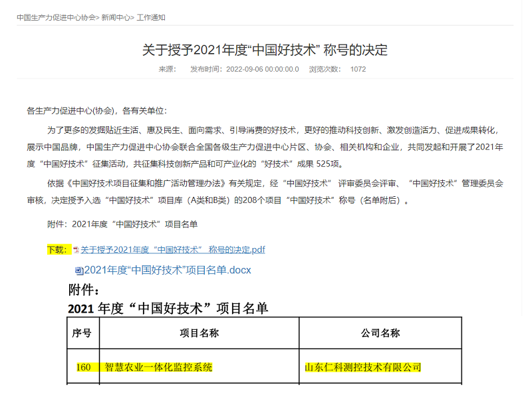The width and height of the screenshot is (532, 409).
Task: Click the 项目名称 table header
Action: pyautogui.click(x=199, y=333)
